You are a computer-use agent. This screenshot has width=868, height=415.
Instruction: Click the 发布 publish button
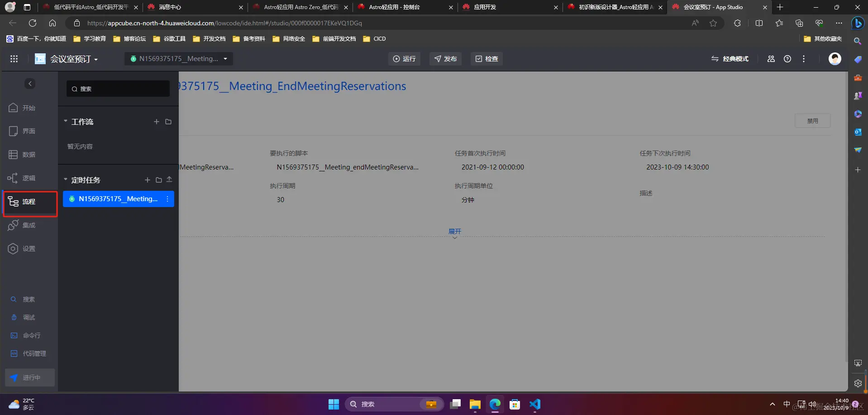445,59
